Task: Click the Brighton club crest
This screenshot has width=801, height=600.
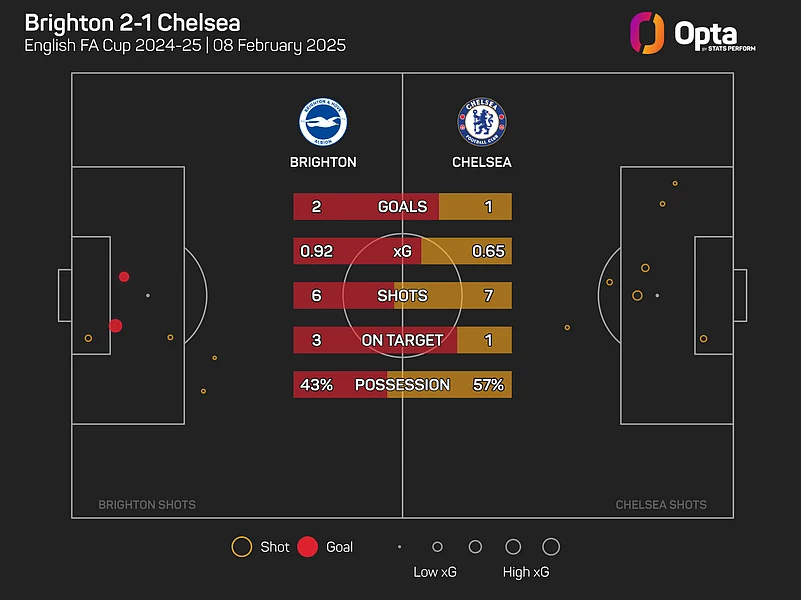Action: click(x=322, y=121)
